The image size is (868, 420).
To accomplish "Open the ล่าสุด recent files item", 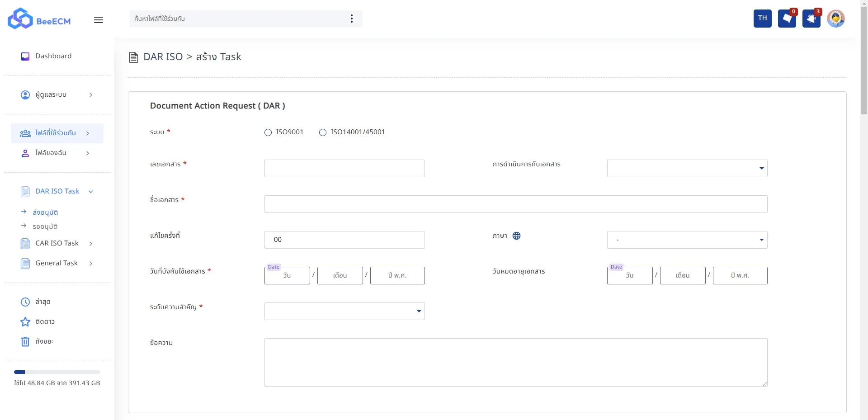I will click(42, 302).
